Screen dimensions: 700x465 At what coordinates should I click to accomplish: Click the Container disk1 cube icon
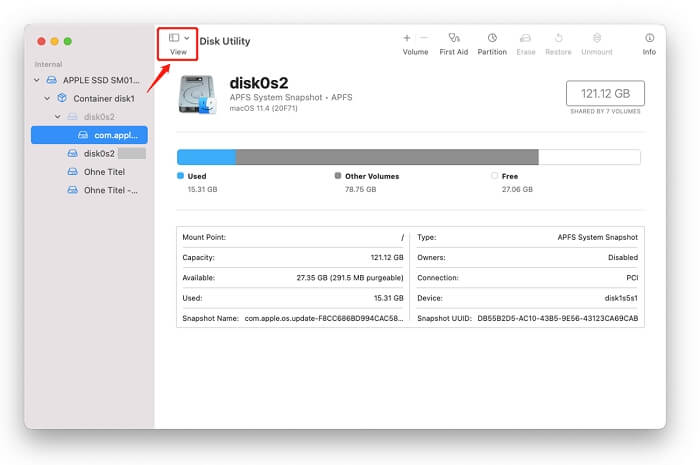coord(62,98)
